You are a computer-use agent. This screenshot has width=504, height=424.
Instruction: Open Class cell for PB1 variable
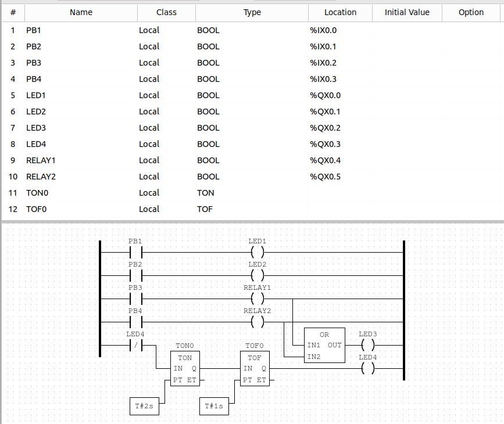tap(149, 30)
